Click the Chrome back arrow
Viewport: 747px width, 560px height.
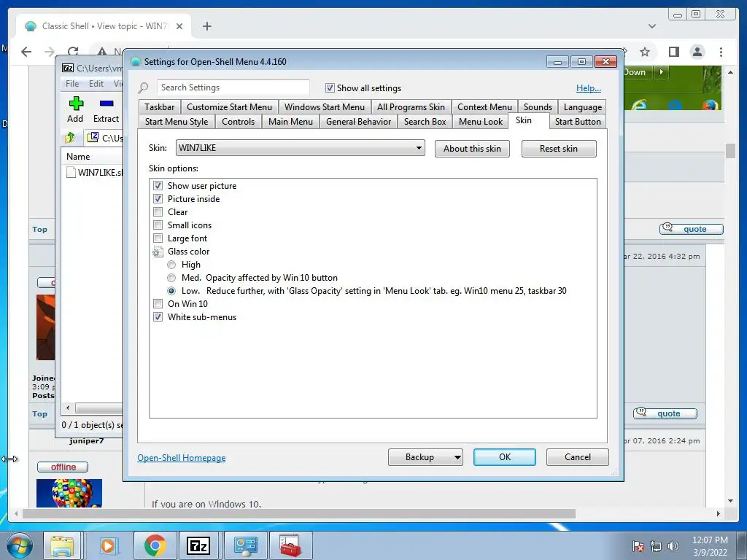[26, 52]
